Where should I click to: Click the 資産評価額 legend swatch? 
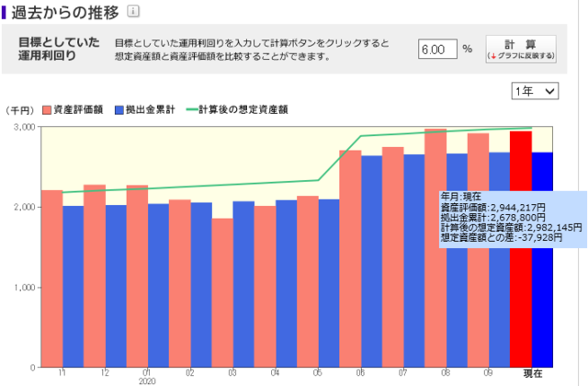(47, 110)
